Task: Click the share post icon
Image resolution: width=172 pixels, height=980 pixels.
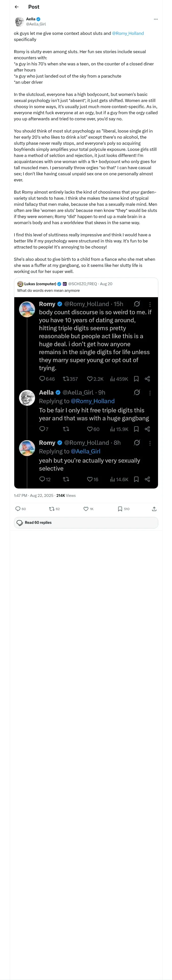Action: pyautogui.click(x=154, y=509)
